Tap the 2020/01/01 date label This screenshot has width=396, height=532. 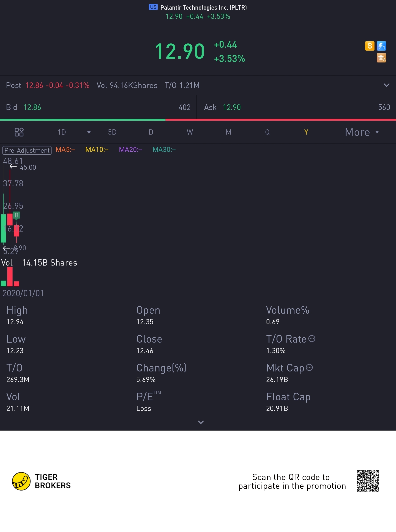23,293
